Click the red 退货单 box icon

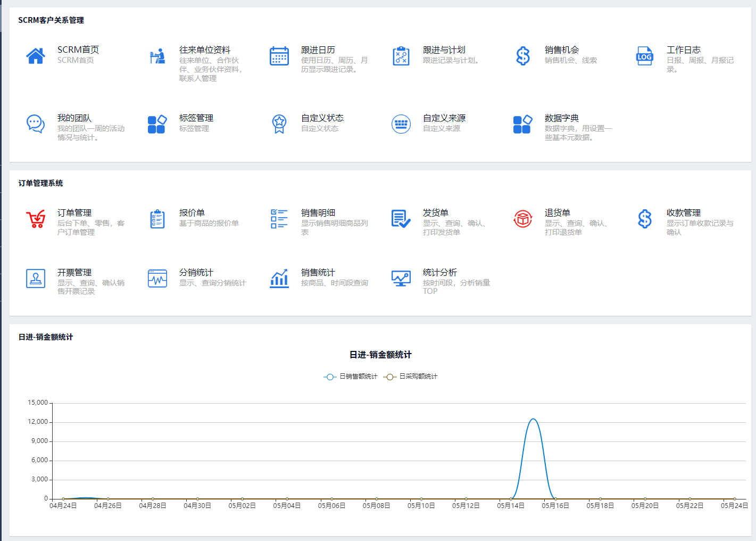(523, 219)
